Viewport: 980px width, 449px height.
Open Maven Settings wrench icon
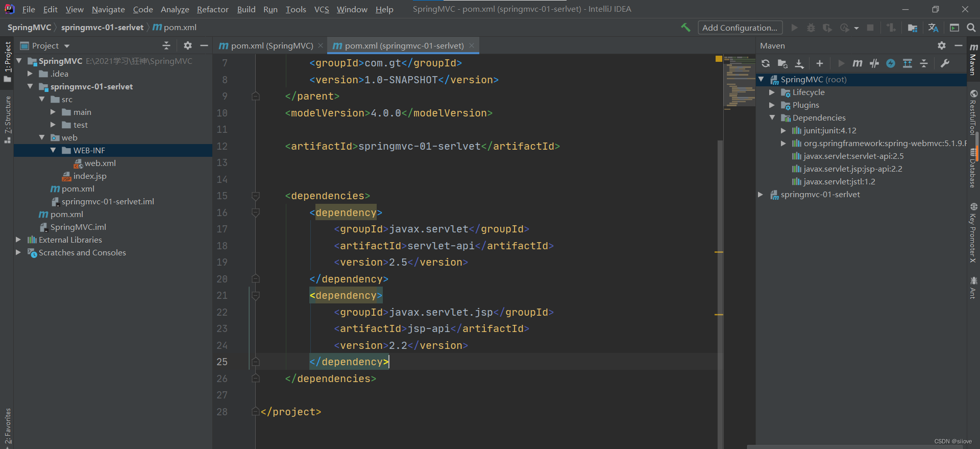point(945,63)
